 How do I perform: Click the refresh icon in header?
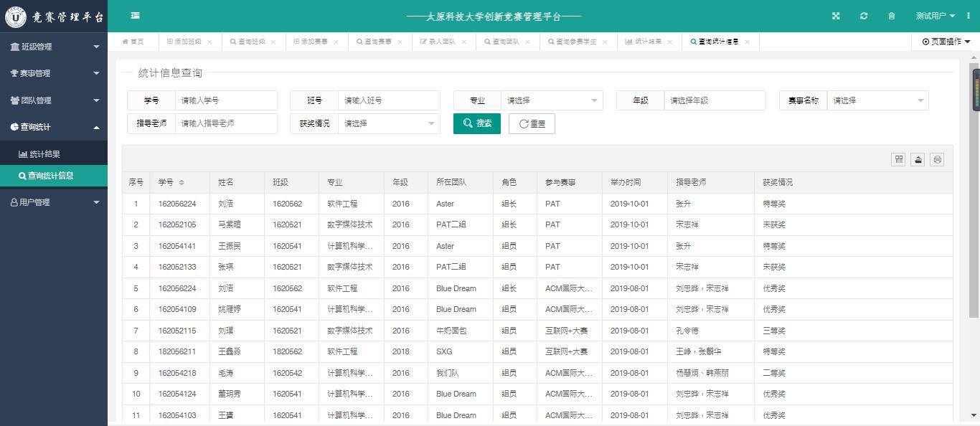click(x=864, y=16)
